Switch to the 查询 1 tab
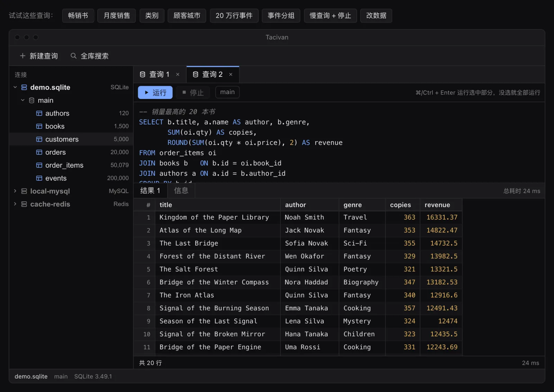Viewport: 554px width, 392px height. 160,74
